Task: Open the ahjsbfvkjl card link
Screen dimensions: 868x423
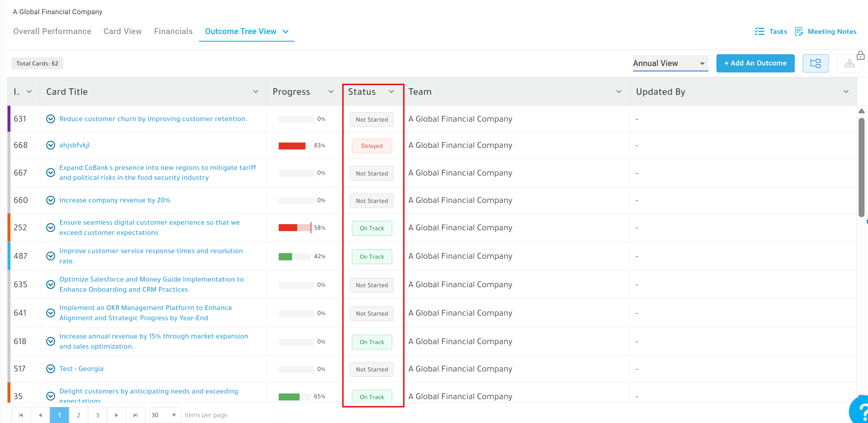Action: [75, 145]
